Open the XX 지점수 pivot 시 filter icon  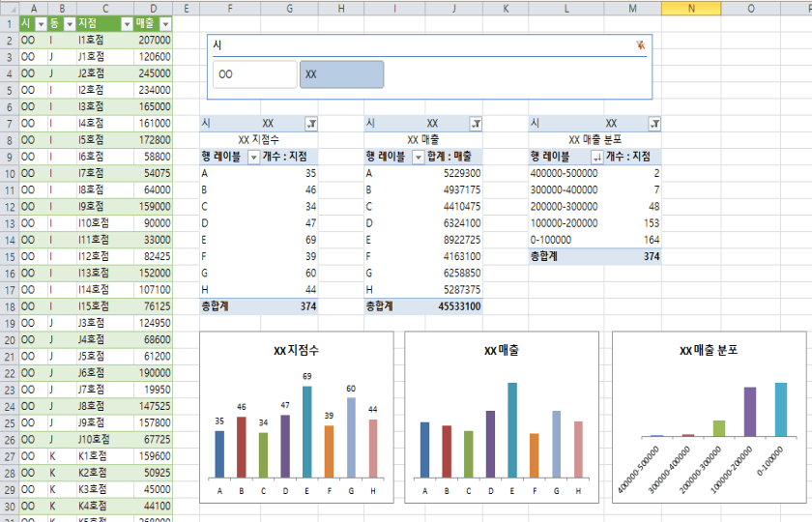coord(310,124)
